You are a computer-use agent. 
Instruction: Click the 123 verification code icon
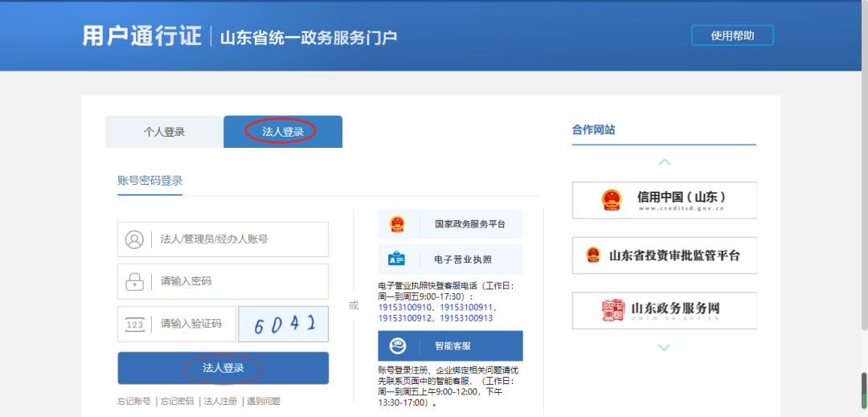pos(134,324)
